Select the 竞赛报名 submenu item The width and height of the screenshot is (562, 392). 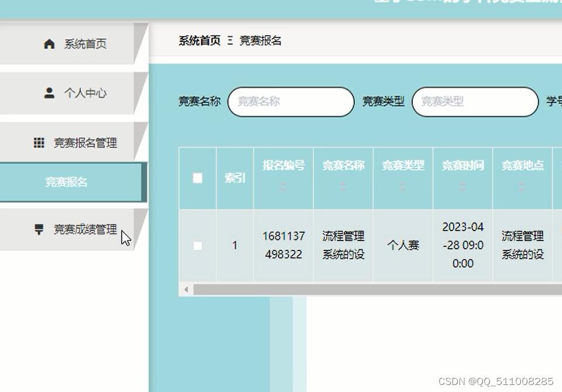point(73,182)
